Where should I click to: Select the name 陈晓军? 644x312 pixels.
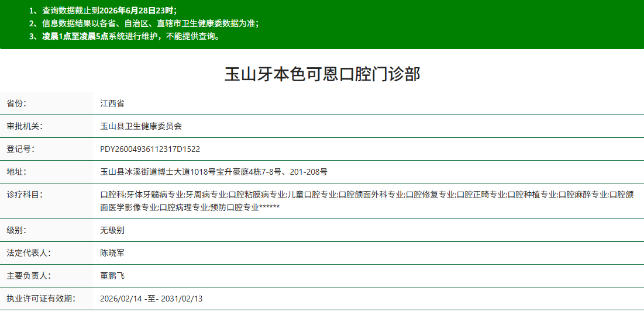pos(112,253)
